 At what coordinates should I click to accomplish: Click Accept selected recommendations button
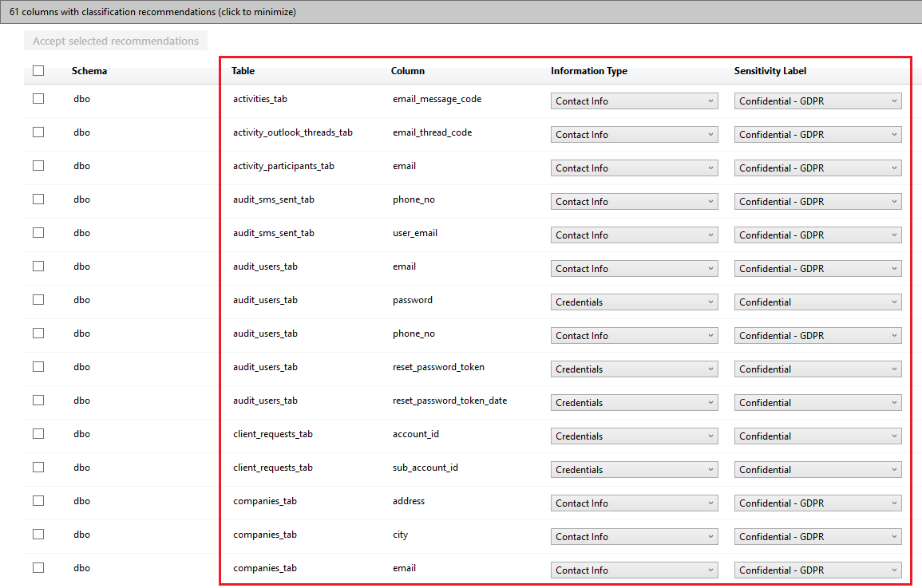click(116, 41)
